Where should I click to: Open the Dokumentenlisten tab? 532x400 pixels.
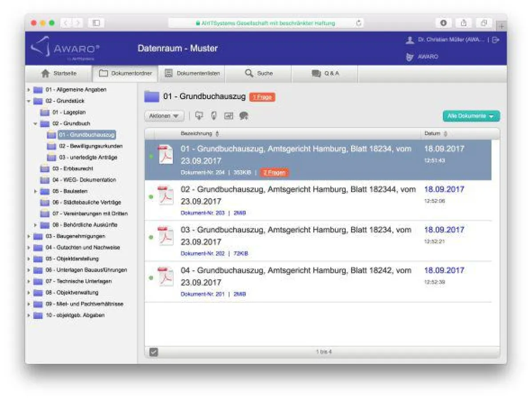pyautogui.click(x=192, y=73)
